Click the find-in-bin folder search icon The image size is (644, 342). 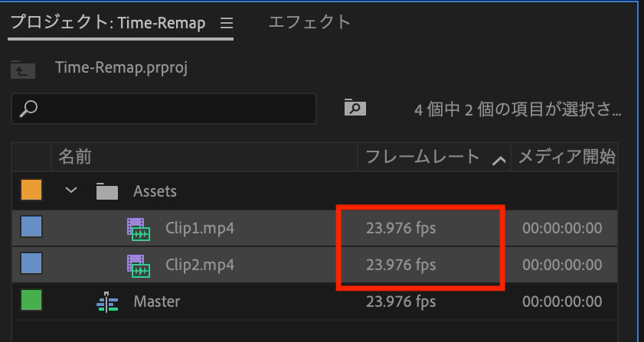click(x=355, y=108)
